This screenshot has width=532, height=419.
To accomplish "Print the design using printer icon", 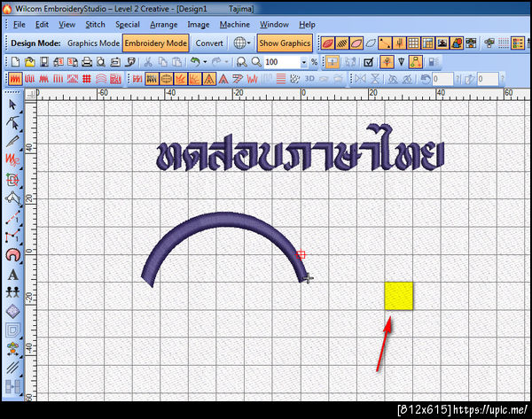I will click(x=87, y=62).
